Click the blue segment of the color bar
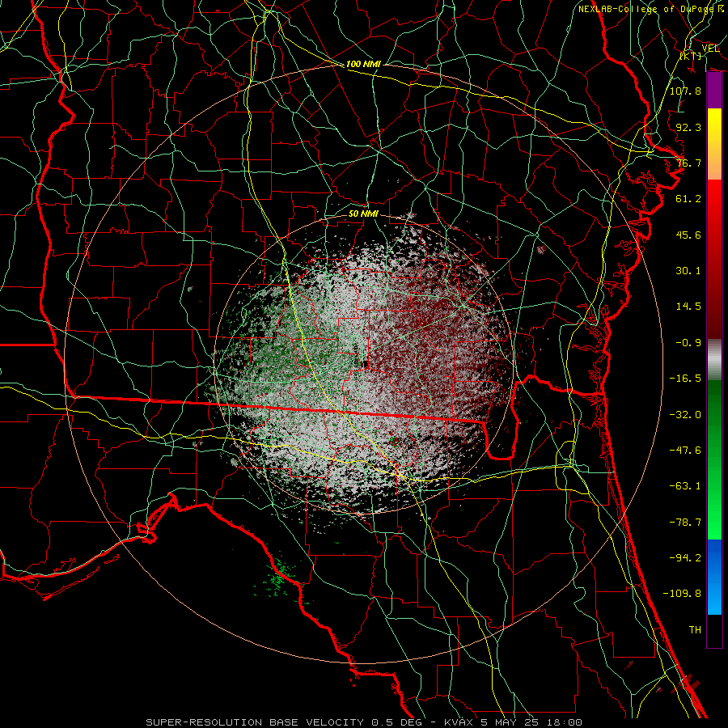Viewport: 728px width, 728px height. click(714, 577)
